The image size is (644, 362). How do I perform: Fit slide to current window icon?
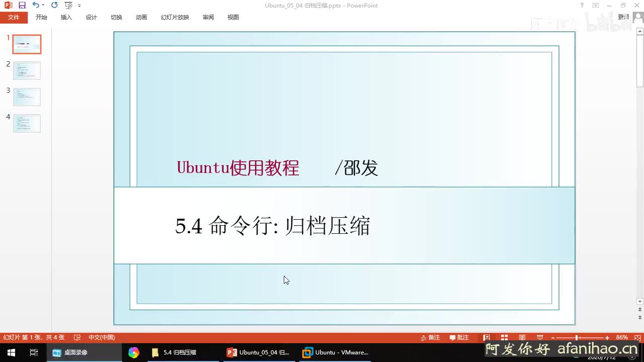tap(636, 337)
